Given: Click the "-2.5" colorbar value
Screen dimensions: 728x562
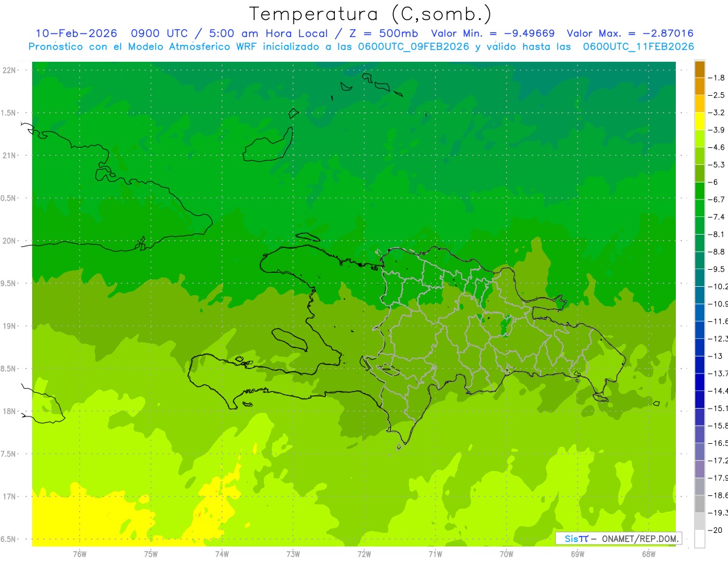Looking at the screenshot, I should tap(716, 95).
